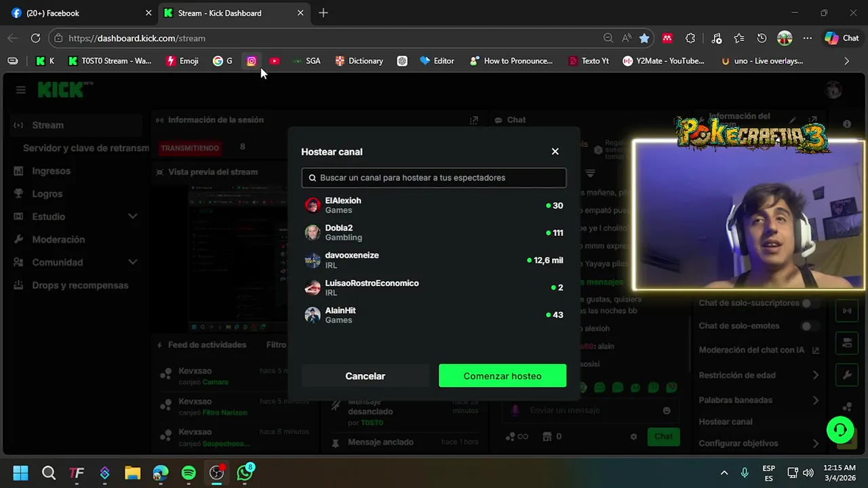Click the wrench tools icon in right rail
This screenshot has height=488, width=868.
coord(847,375)
